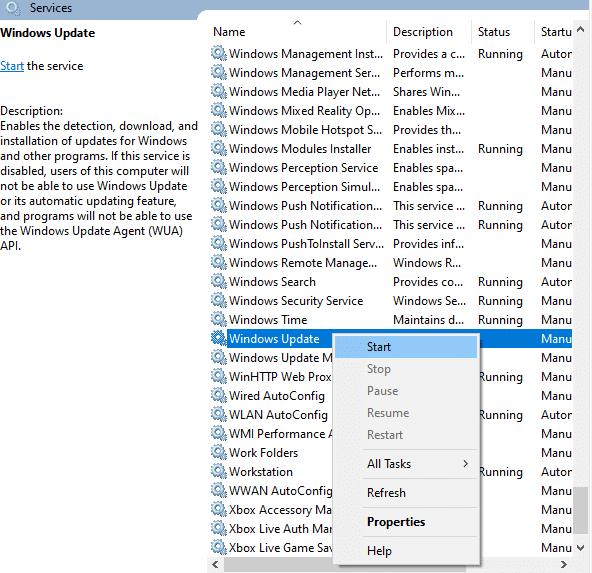The image size is (592, 573).
Task: Click the gear icon beside Work Folders
Action: (x=219, y=452)
